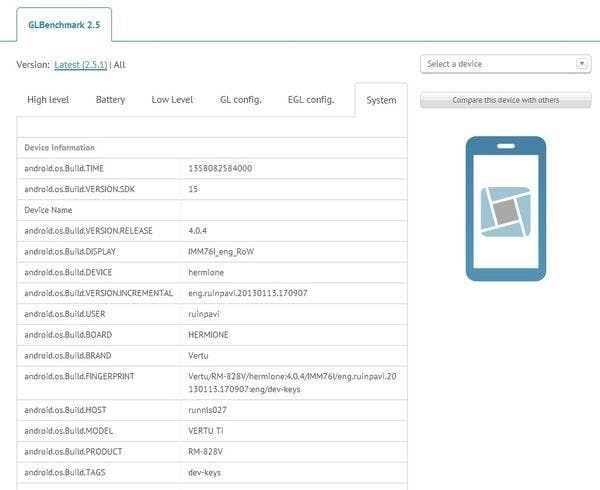Select the RM-828V product value
Viewport: 600px width, 490px height.
(x=209, y=450)
